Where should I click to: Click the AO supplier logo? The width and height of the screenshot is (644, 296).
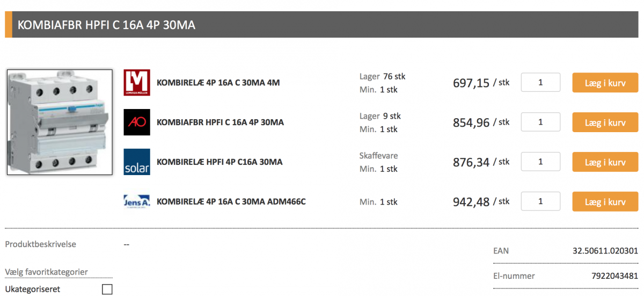point(137,122)
